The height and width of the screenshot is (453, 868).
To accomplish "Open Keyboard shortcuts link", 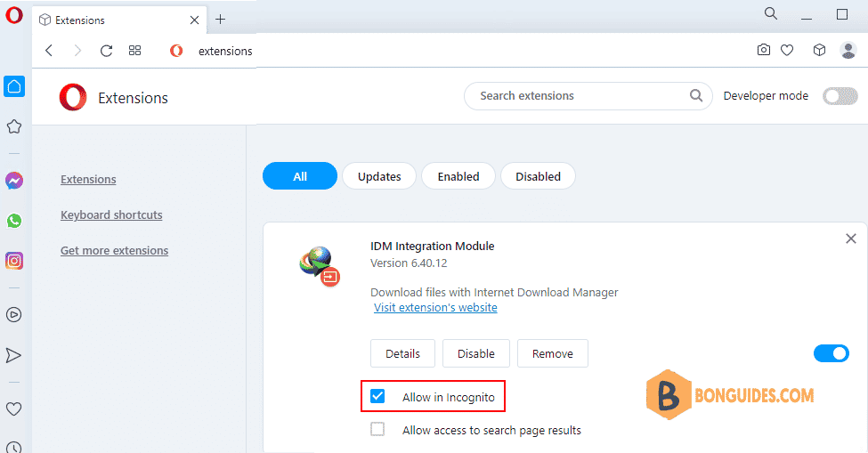I will (111, 214).
